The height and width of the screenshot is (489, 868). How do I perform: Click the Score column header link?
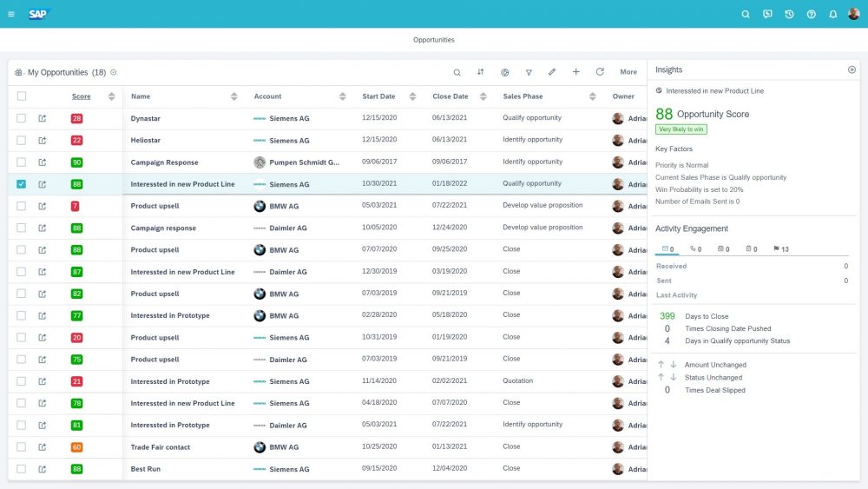pyautogui.click(x=82, y=96)
